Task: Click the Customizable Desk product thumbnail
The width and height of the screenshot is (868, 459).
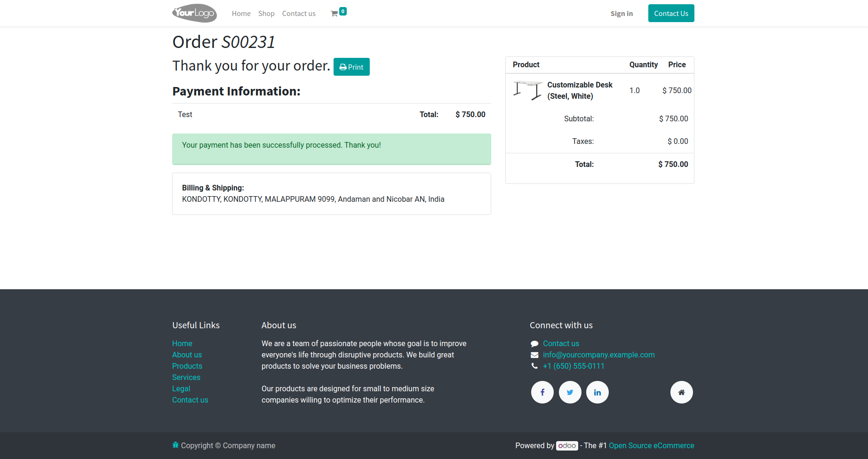Action: click(528, 90)
